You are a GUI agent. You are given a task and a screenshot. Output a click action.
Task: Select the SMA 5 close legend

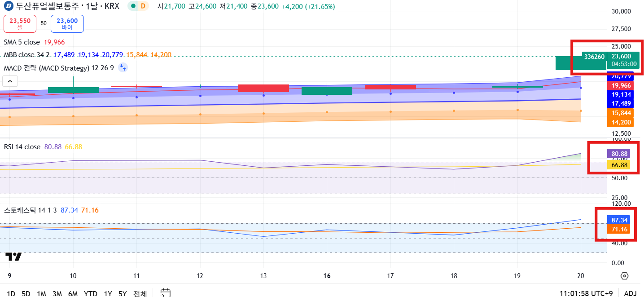[x=22, y=42]
